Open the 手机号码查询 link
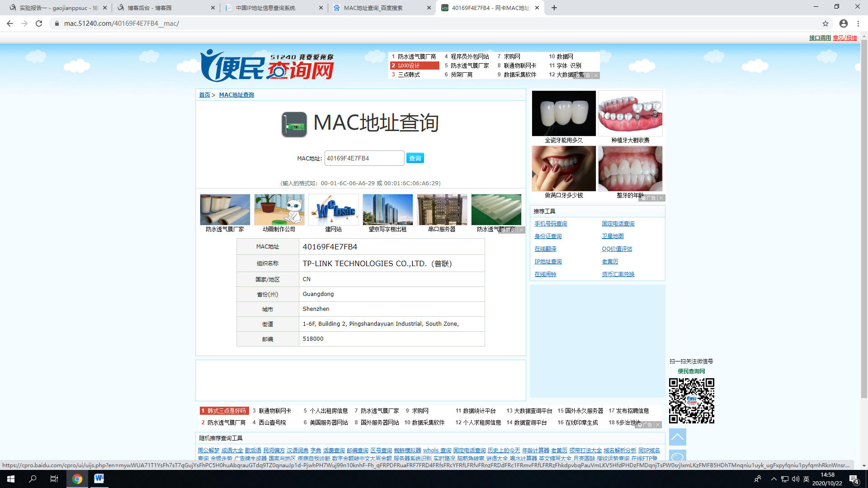868x488 pixels. click(x=550, y=224)
